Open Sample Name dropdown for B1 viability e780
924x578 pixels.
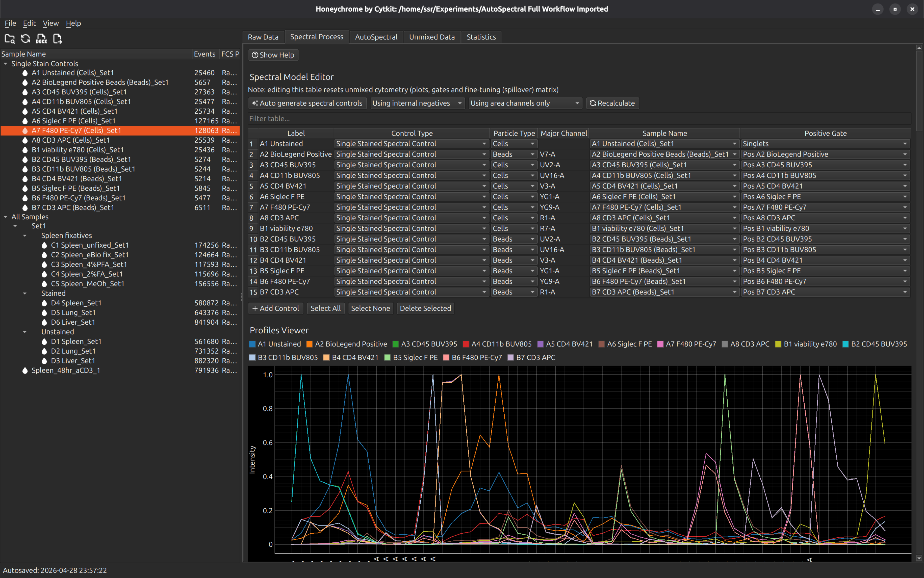pos(664,228)
